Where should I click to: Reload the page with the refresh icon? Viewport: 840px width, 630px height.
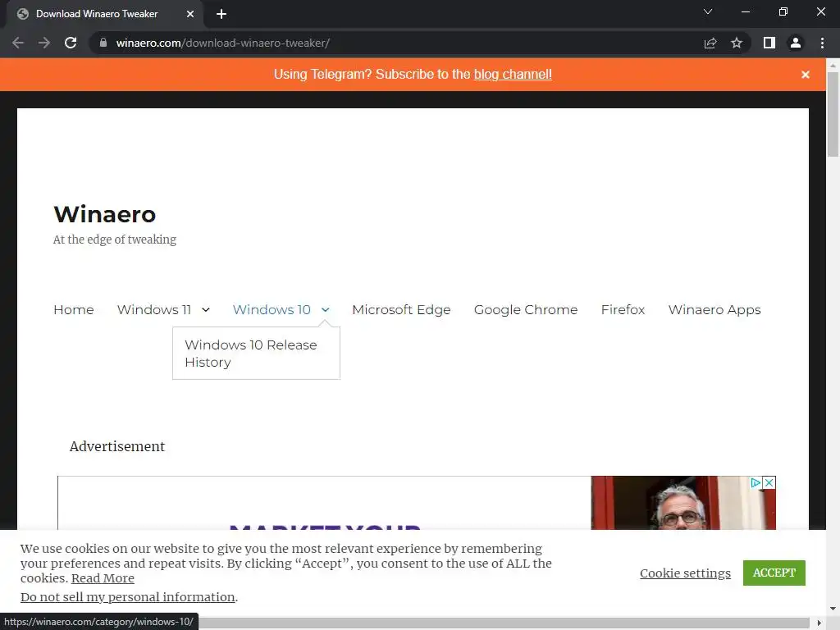tap(71, 43)
